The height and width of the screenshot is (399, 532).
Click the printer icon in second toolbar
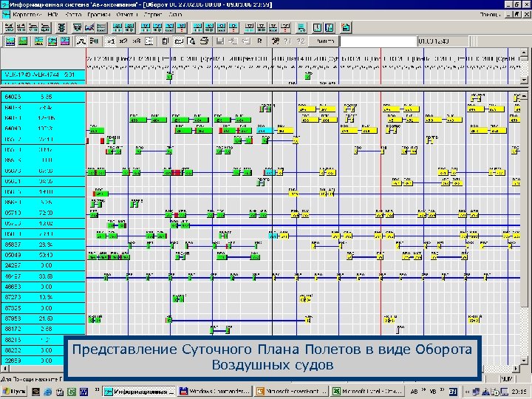[x=204, y=41]
